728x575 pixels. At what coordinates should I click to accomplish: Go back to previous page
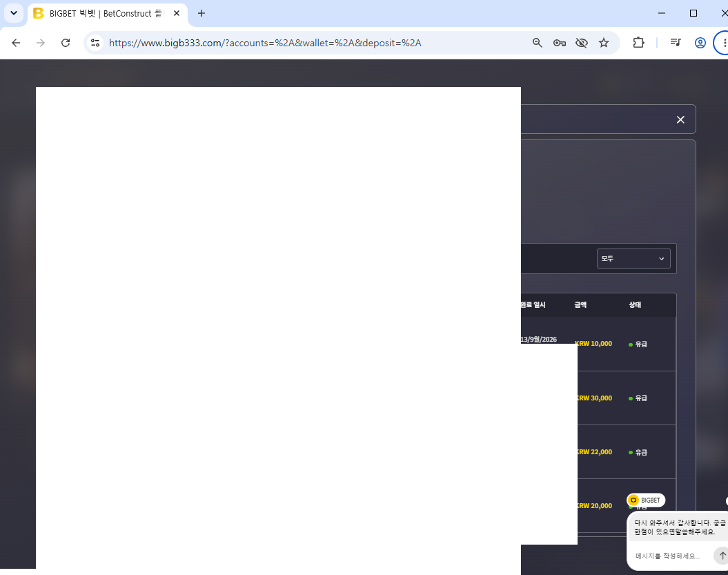pos(16,43)
